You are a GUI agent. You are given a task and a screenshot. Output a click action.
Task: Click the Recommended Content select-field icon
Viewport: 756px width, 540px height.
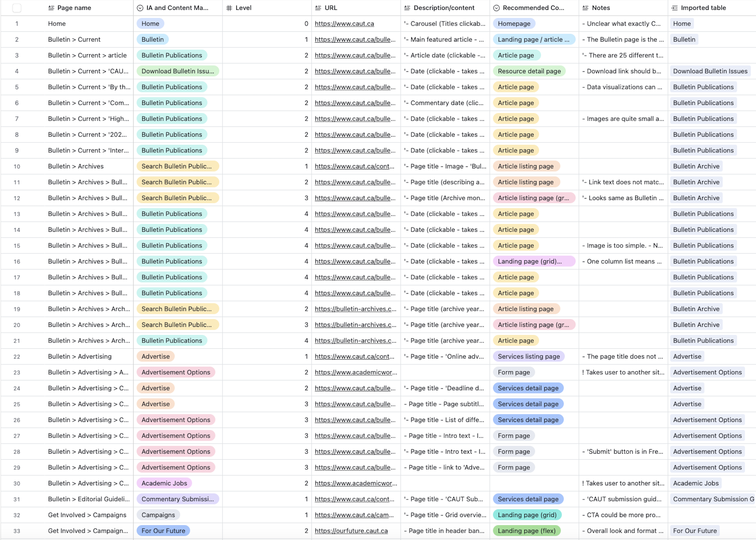pyautogui.click(x=496, y=8)
